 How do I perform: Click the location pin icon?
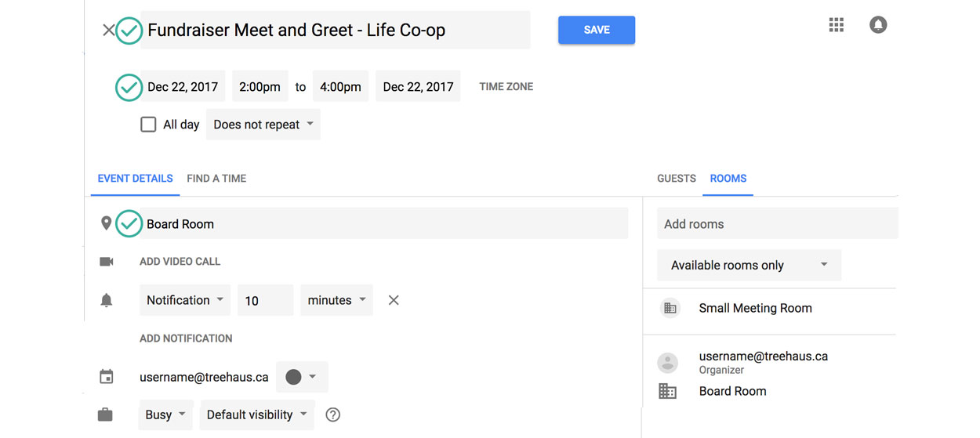[107, 224]
